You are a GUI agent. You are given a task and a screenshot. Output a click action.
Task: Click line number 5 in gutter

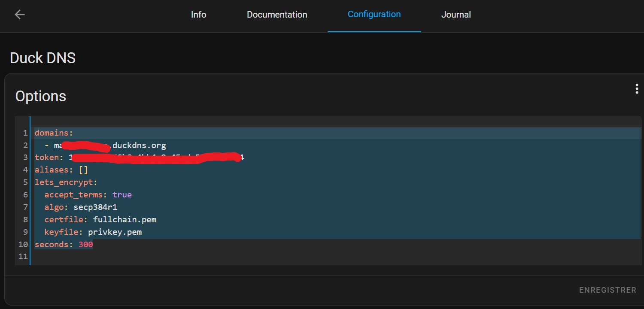coord(26,182)
